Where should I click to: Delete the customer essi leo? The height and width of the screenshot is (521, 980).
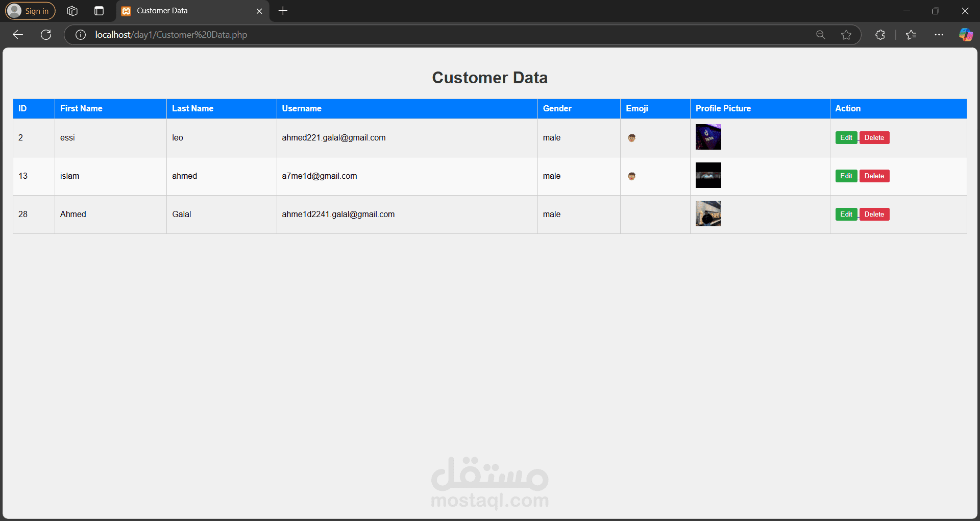874,138
